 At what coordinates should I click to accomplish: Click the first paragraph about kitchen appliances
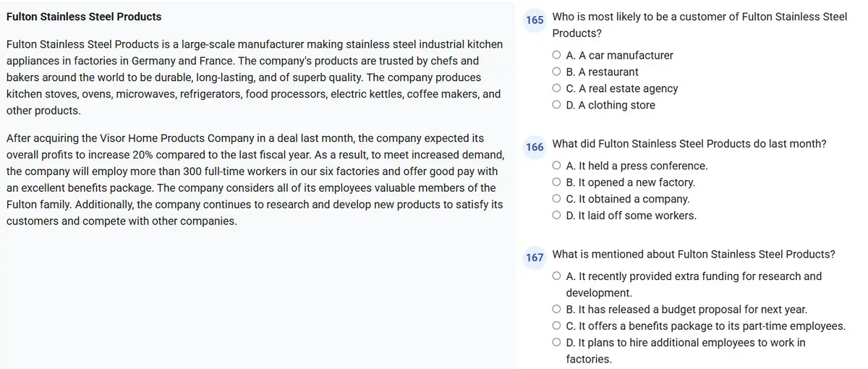tap(253, 78)
